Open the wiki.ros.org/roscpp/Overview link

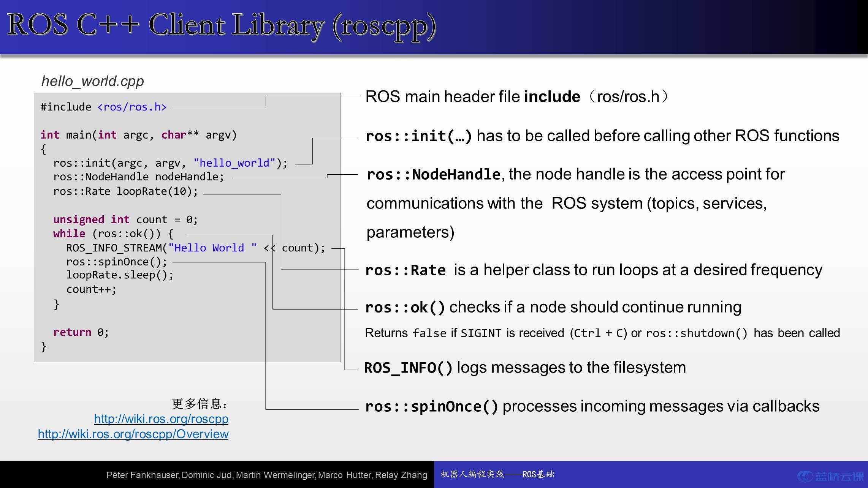[133, 434]
